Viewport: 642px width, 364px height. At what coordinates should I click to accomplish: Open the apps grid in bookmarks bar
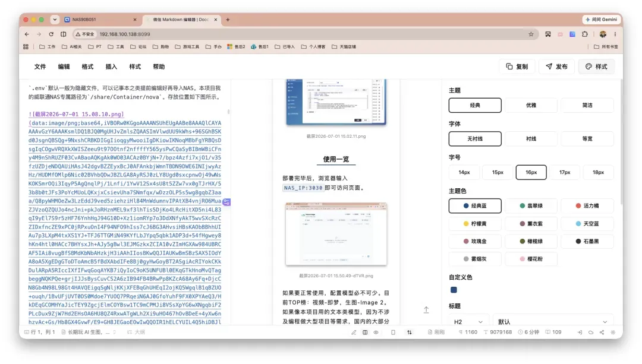[x=26, y=47]
